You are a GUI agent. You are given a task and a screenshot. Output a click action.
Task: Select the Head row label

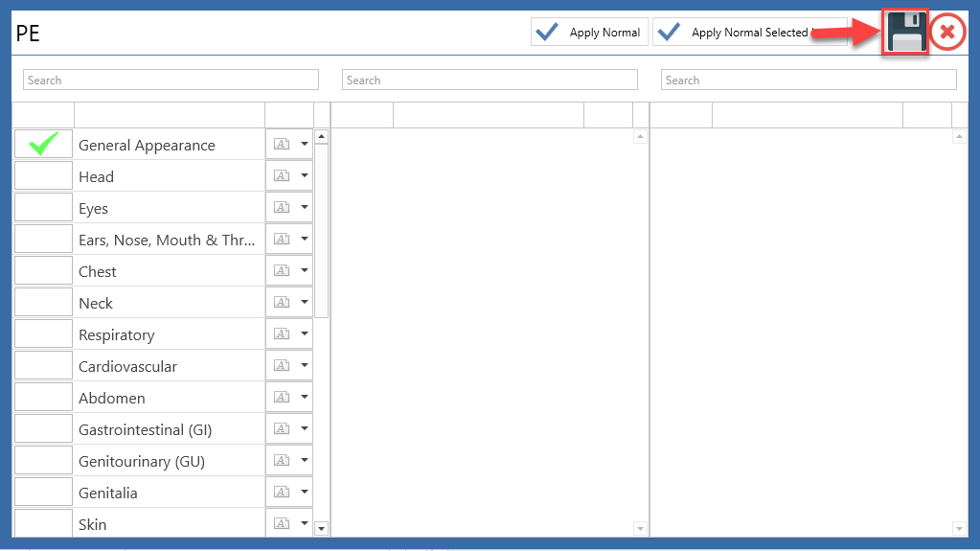pos(96,177)
